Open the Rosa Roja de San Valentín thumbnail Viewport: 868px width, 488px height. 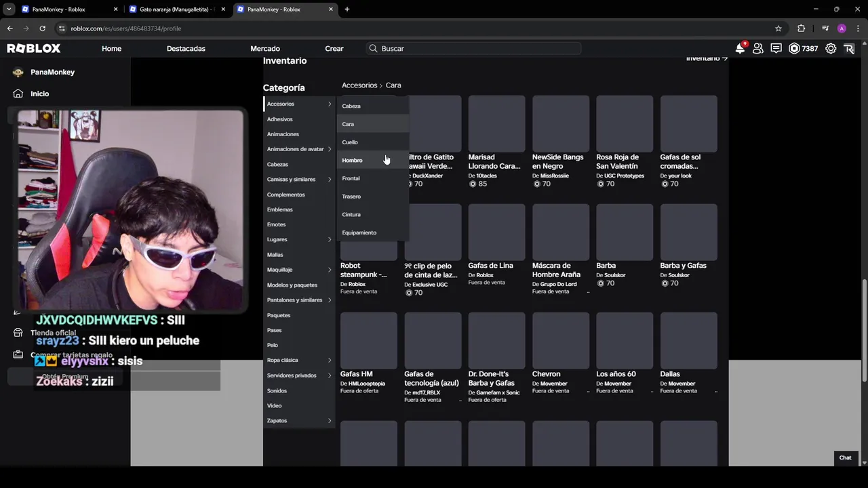click(625, 123)
